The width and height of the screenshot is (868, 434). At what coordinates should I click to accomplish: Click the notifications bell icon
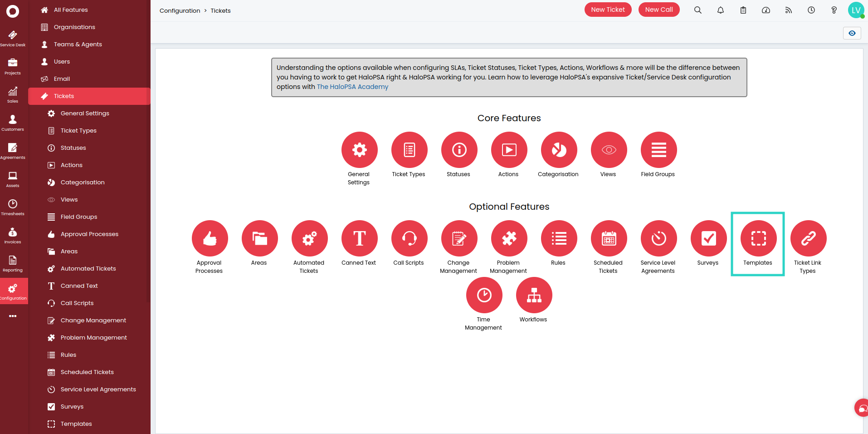click(x=720, y=10)
